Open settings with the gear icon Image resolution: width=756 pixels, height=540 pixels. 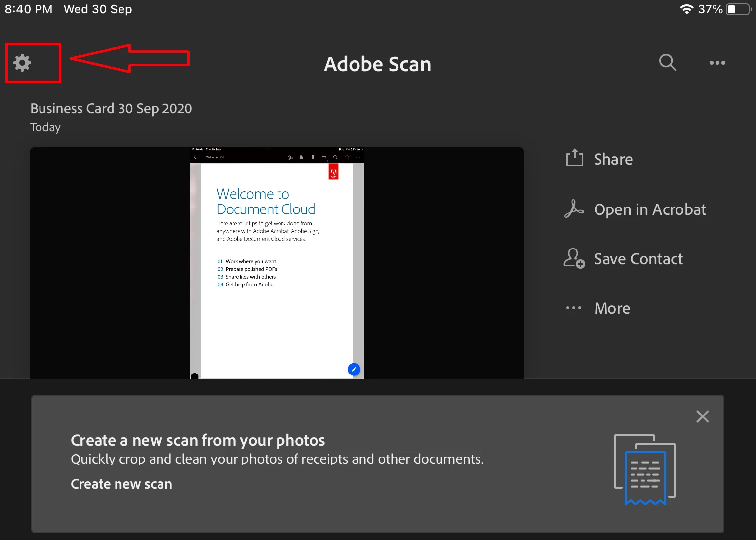[x=22, y=63]
